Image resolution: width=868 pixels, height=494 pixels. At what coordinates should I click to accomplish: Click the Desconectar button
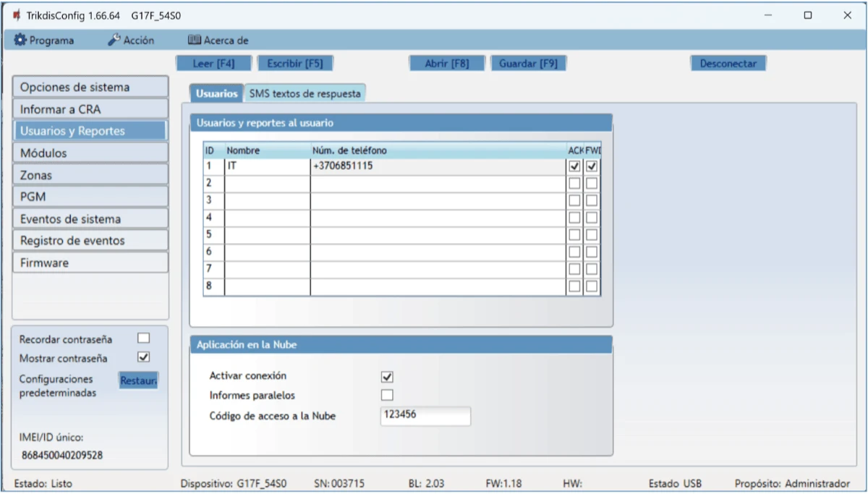[x=728, y=64]
